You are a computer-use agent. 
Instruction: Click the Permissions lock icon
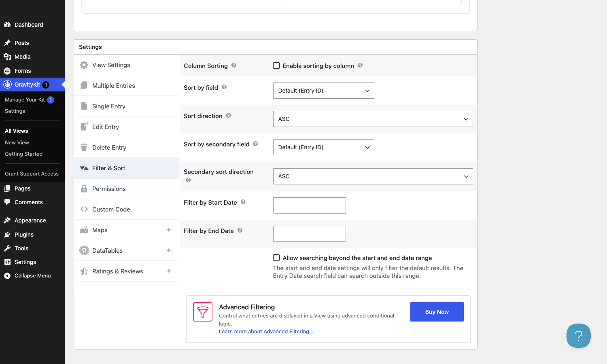[84, 189]
